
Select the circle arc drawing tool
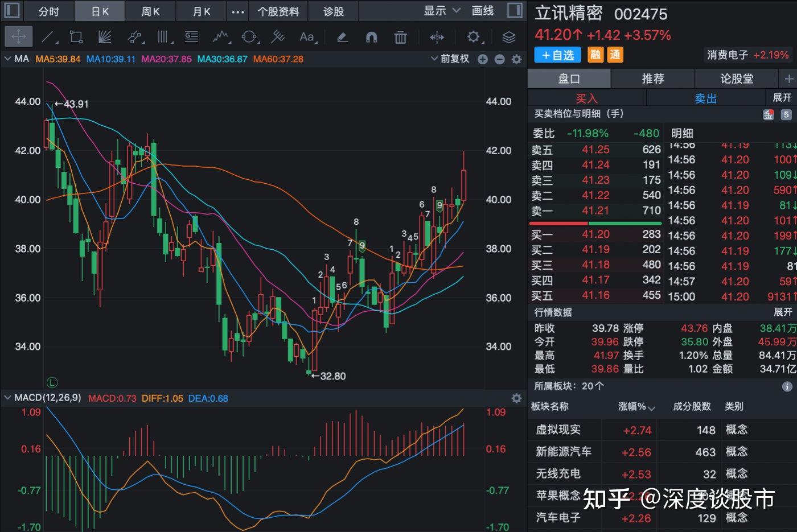249,38
